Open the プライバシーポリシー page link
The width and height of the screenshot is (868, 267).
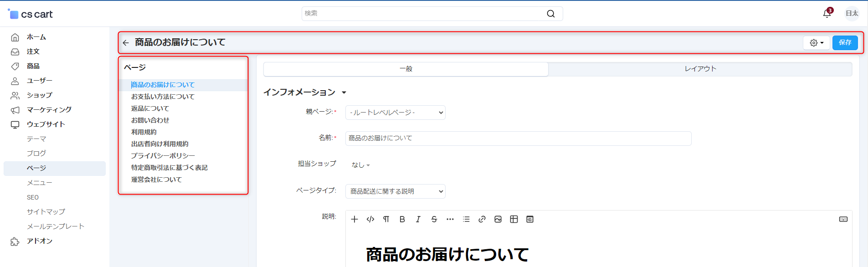(x=163, y=156)
